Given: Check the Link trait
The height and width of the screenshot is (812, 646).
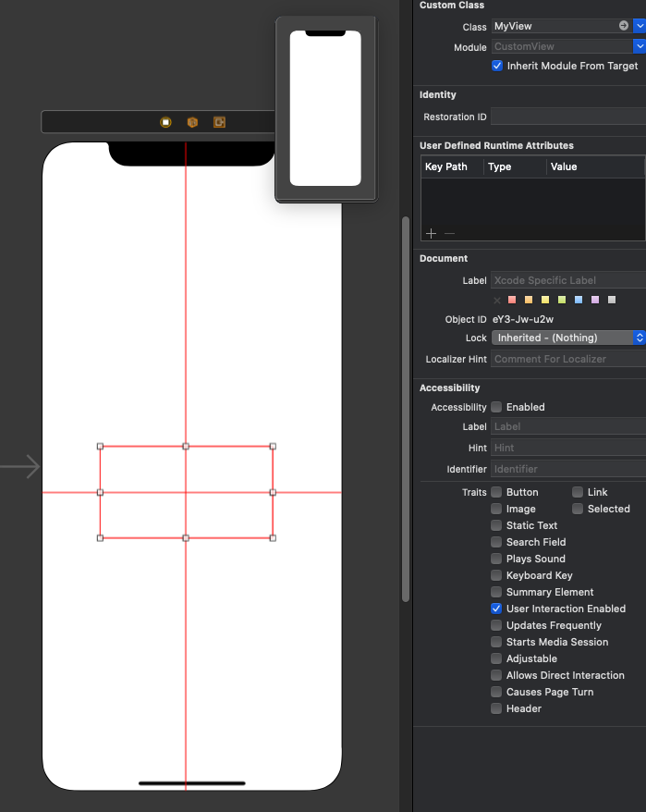Looking at the screenshot, I should 578,492.
